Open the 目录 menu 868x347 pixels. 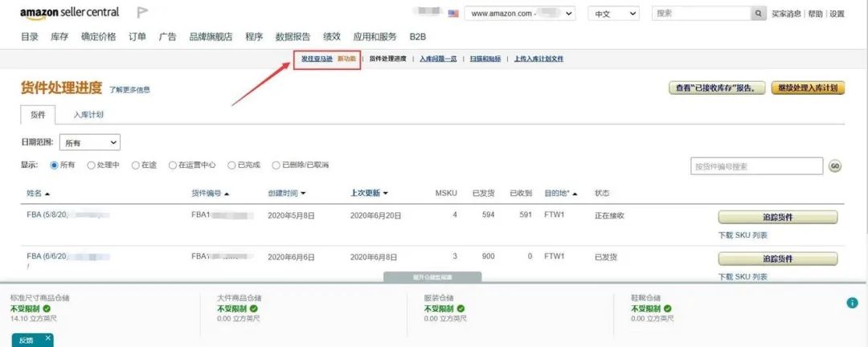point(30,37)
